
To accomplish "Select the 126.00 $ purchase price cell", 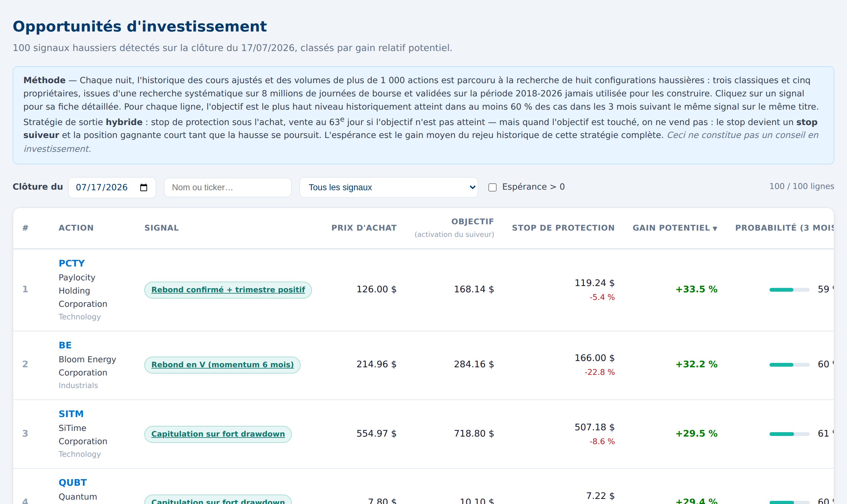I will 377,289.
